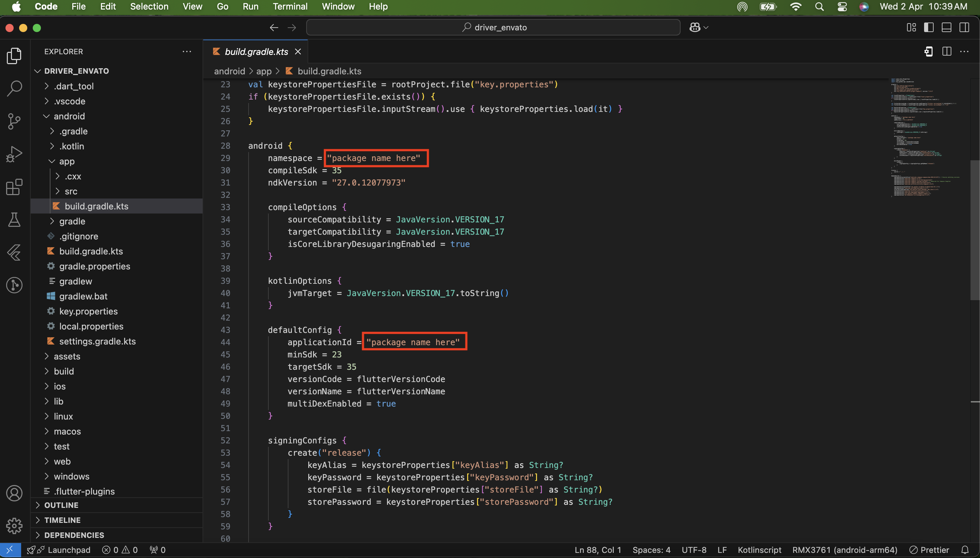
Task: Toggle the primary side bar layout button
Action: tap(929, 28)
